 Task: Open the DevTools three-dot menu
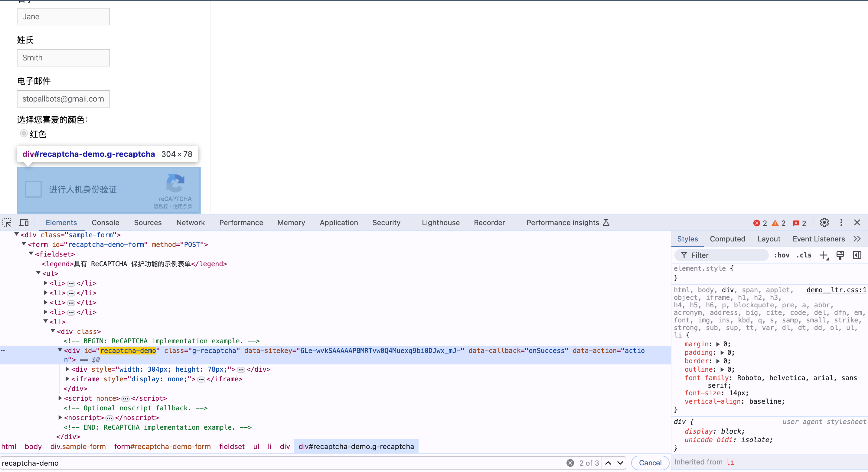[841, 222]
